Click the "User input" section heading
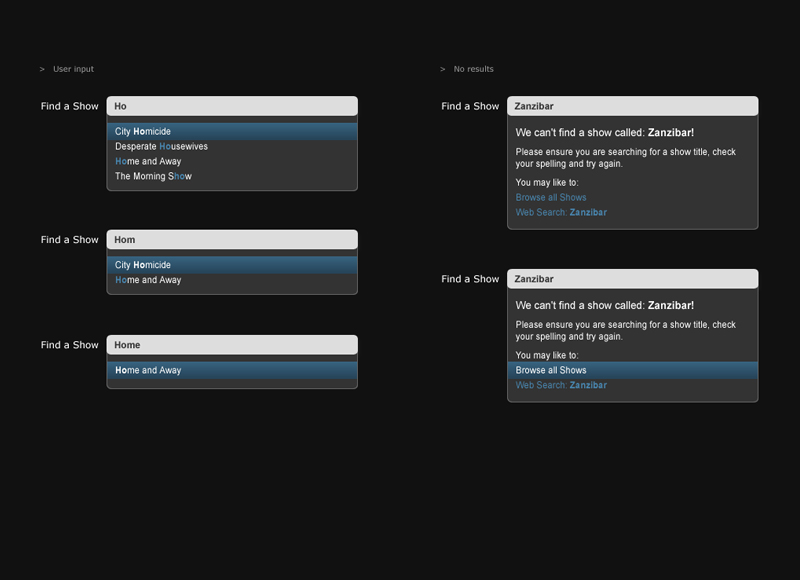This screenshot has width=800, height=580. click(x=73, y=70)
